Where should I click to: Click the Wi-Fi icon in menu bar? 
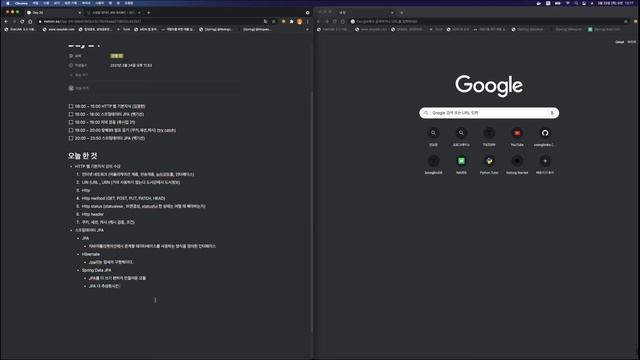coord(567,3)
